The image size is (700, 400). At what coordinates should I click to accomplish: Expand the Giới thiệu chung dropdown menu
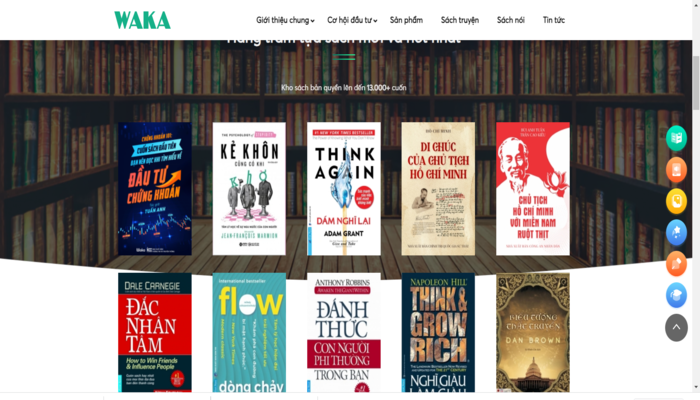[285, 20]
